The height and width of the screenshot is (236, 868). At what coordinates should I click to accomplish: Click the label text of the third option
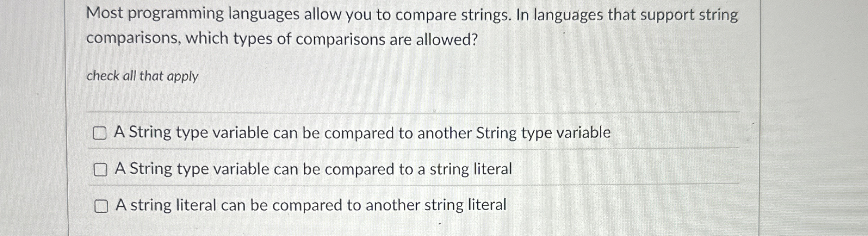coord(312,205)
